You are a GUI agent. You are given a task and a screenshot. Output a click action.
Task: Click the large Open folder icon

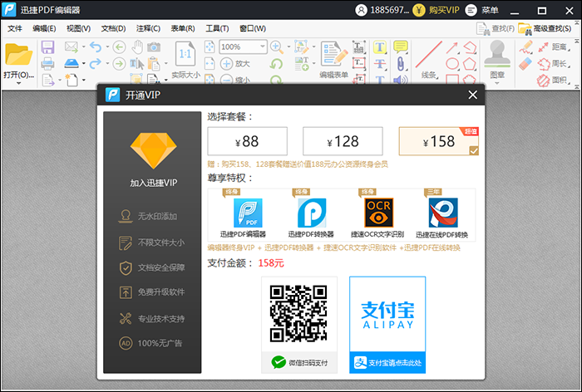coord(18,55)
